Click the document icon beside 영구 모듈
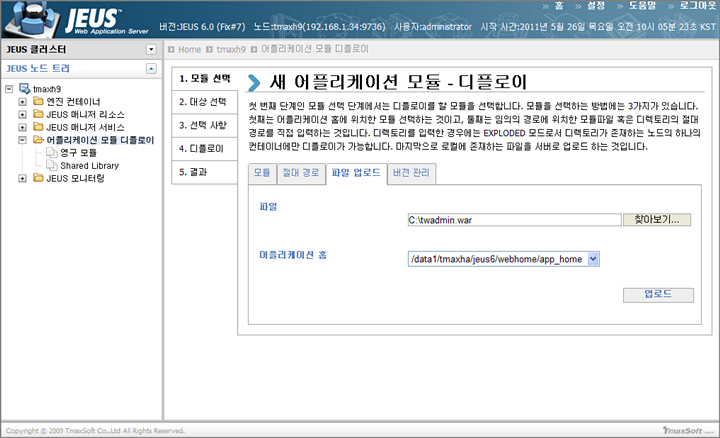This screenshot has width=720, height=438. 52,152
